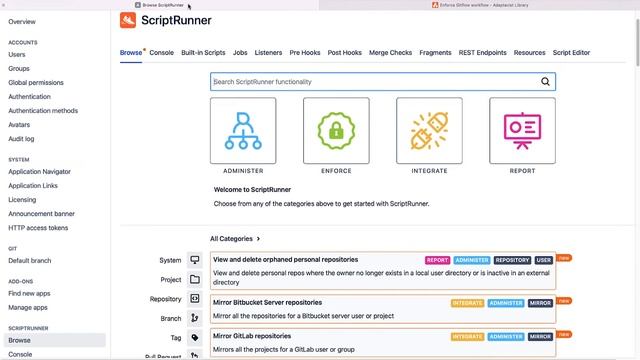Select the Browse tab
640x360 pixels.
coord(131,53)
